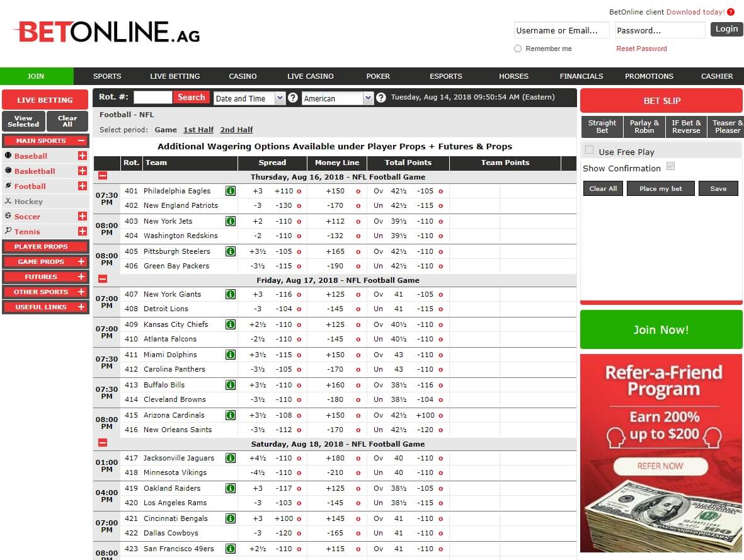Collapse the Thursday, Aug 16 games section
Image resolution: width=744 pixels, height=560 pixels.
tap(103, 177)
